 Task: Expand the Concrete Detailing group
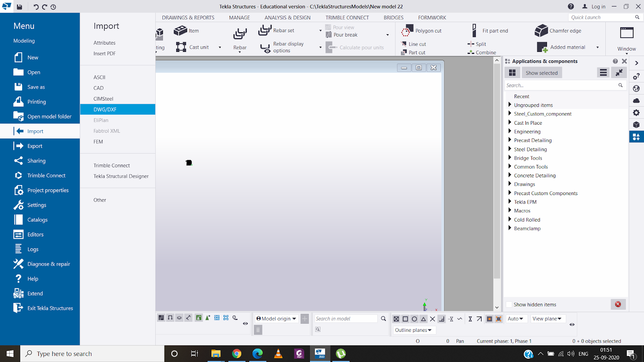(510, 175)
